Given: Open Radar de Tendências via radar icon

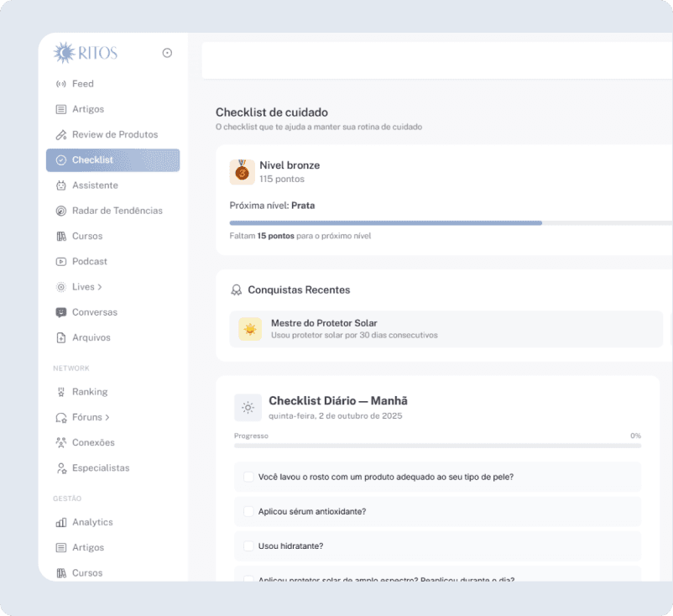Looking at the screenshot, I should pyautogui.click(x=61, y=211).
